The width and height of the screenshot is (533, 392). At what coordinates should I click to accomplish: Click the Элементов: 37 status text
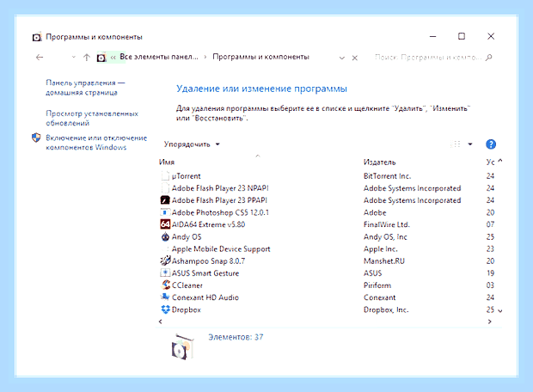(236, 337)
